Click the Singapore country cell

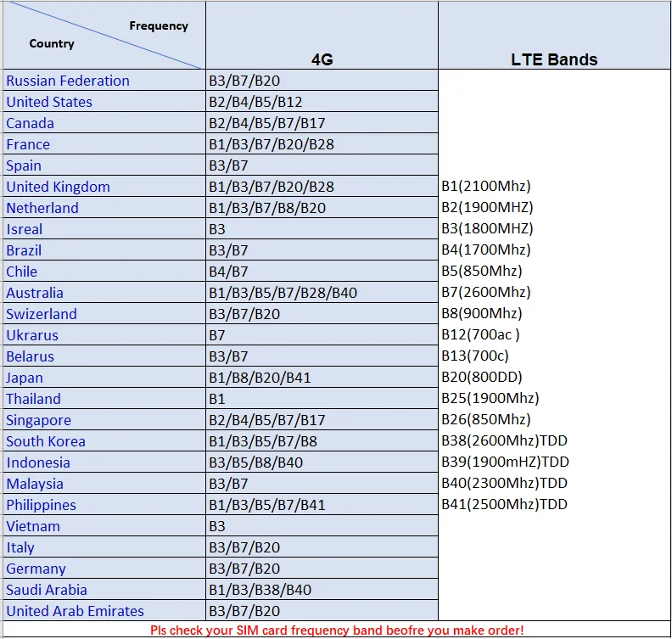(104, 419)
